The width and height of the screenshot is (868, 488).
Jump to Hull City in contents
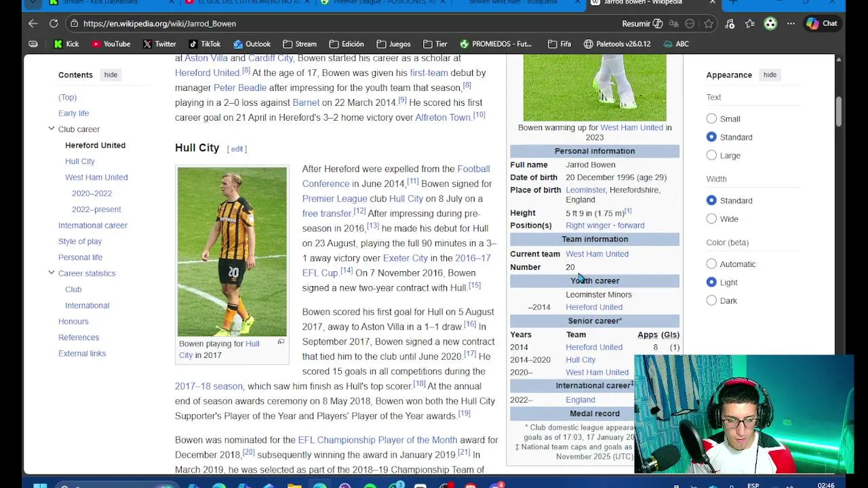pyautogui.click(x=80, y=161)
